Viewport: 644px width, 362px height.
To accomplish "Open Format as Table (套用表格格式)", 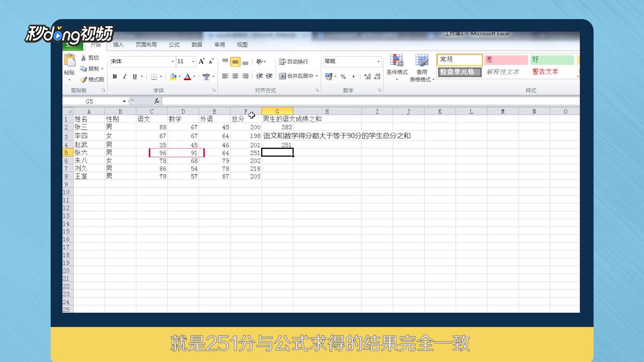I will (422, 68).
